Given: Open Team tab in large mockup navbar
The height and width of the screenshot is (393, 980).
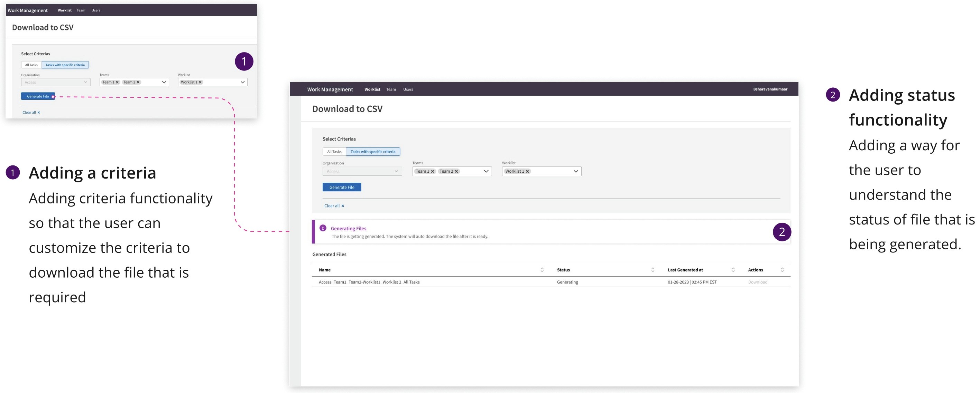Looking at the screenshot, I should [391, 89].
